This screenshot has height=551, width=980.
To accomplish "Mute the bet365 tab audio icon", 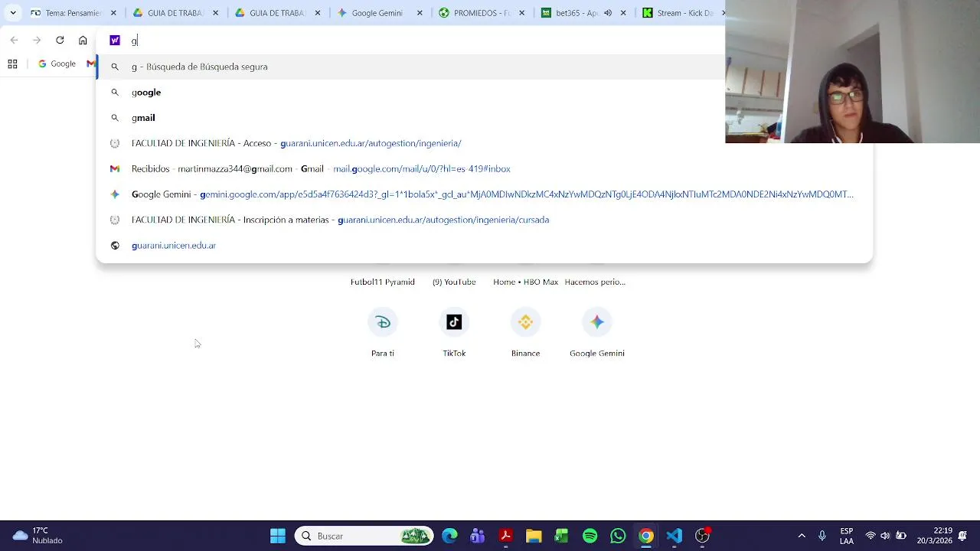I will [x=608, y=13].
